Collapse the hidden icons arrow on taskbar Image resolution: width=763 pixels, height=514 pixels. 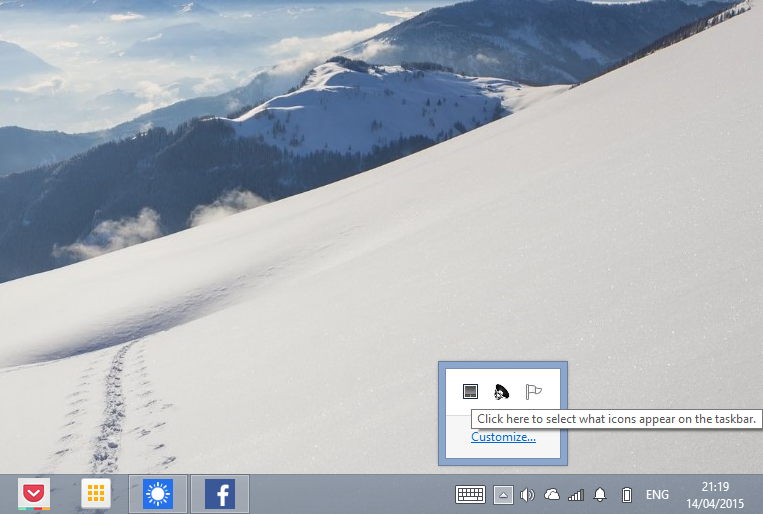click(x=503, y=496)
